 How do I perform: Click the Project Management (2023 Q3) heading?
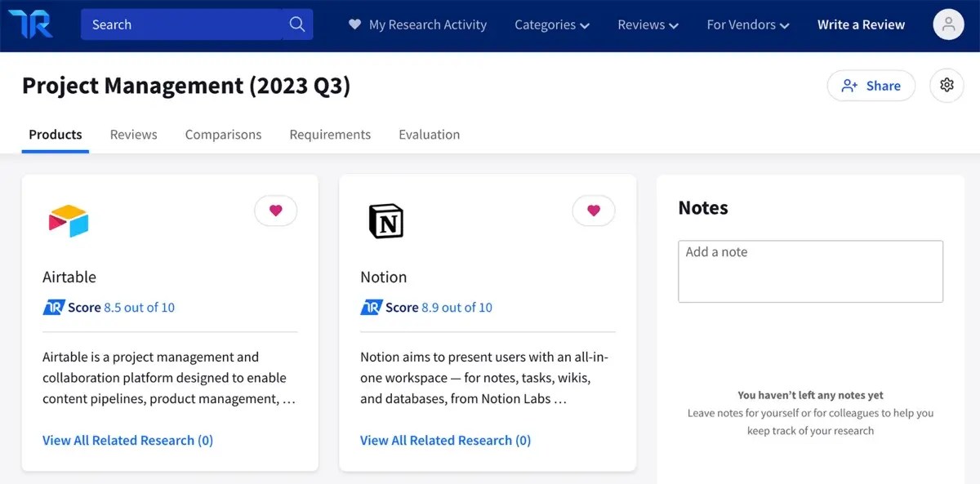186,86
